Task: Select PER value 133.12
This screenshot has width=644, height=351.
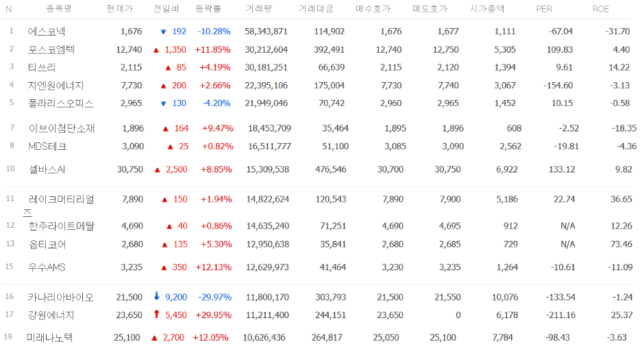Action: point(562,170)
